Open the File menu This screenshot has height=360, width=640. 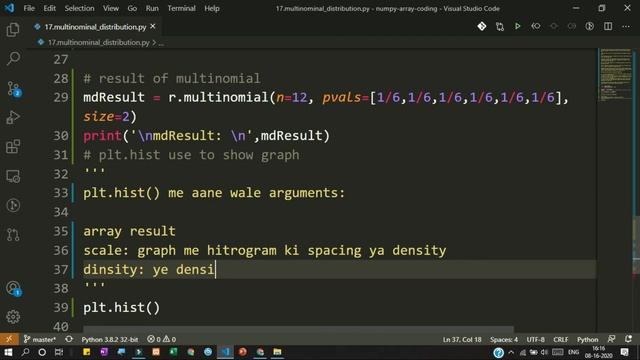point(29,8)
